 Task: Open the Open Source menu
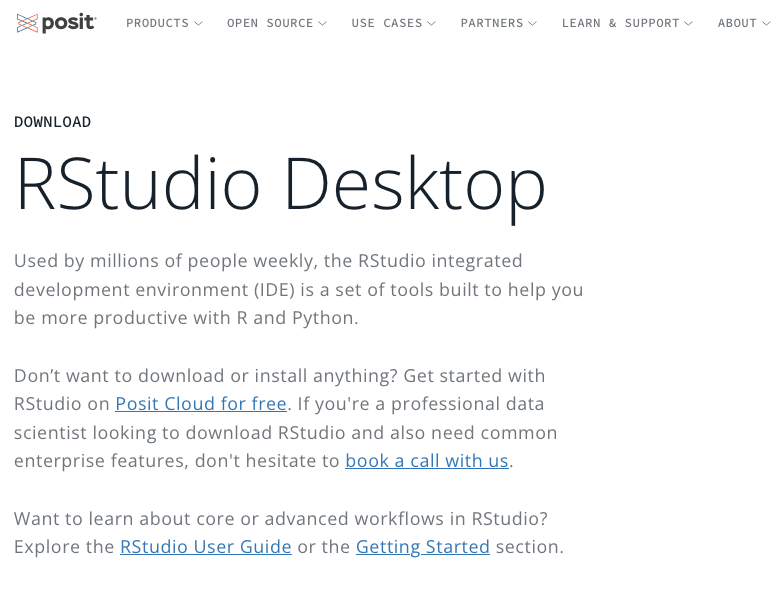pos(270,23)
